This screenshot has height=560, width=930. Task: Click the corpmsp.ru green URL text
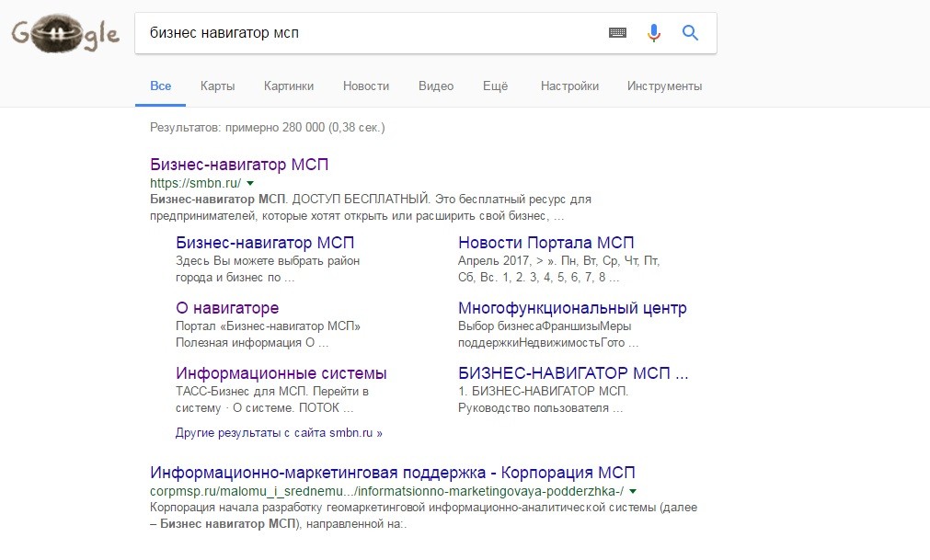click(x=386, y=491)
